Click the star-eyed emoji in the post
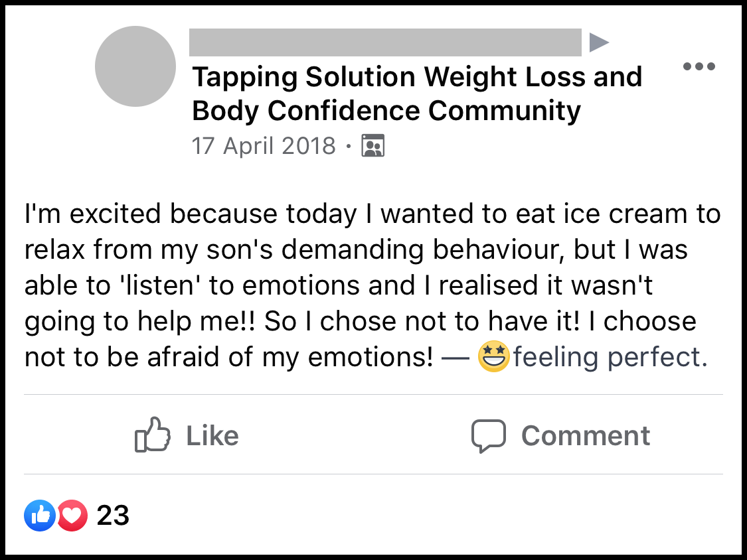The width and height of the screenshot is (747, 560). 493,358
